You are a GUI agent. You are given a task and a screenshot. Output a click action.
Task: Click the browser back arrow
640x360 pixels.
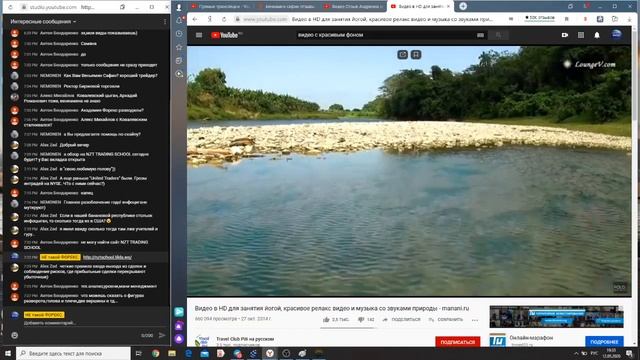[x=195, y=19]
